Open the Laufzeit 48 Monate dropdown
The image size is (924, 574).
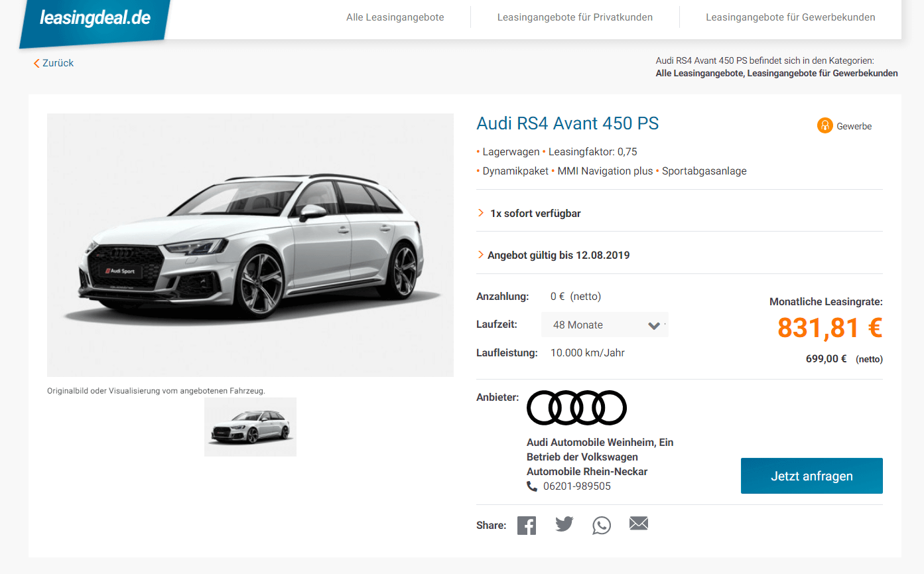[x=605, y=324]
